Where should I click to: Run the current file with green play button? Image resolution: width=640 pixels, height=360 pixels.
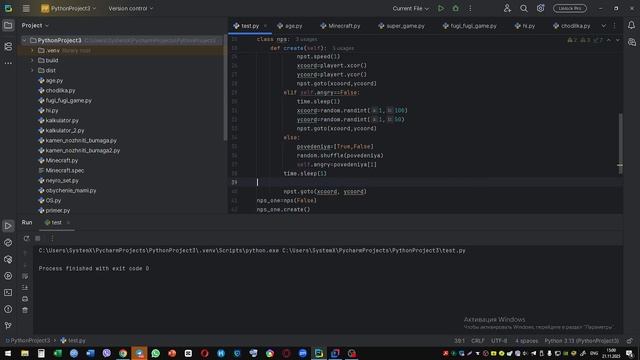pos(441,8)
